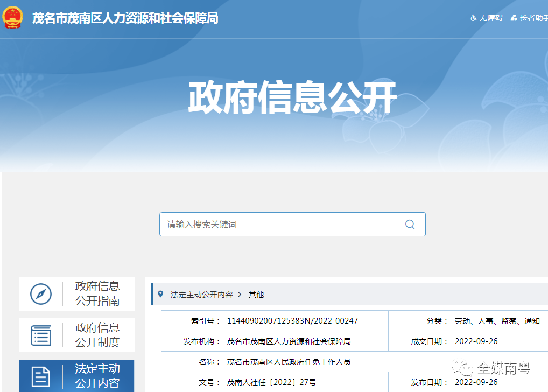Click the issuing agency 茂名市茂南区人力资源和社会保障局 value
The width and height of the screenshot is (548, 392).
click(289, 341)
